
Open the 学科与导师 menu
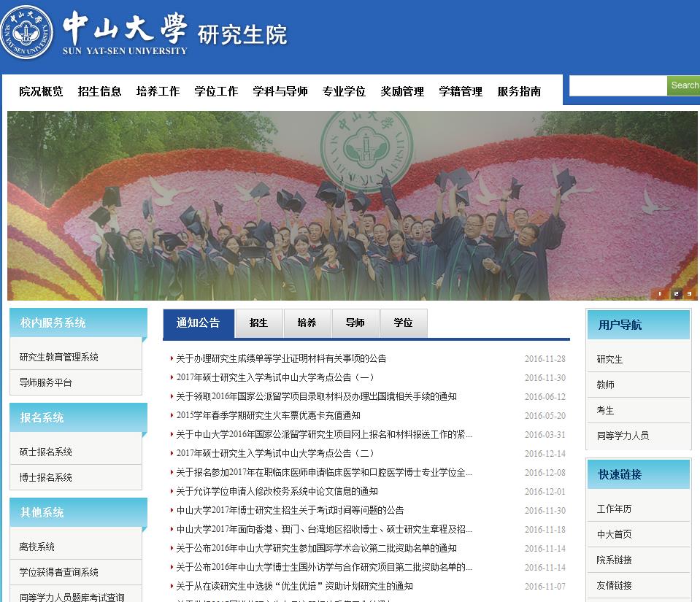280,91
